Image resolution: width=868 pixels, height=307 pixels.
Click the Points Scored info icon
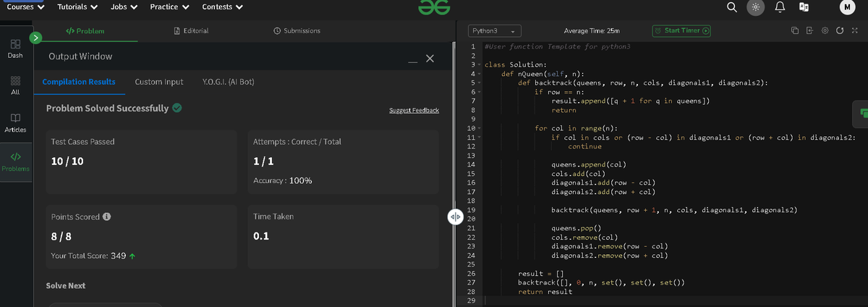[107, 216]
